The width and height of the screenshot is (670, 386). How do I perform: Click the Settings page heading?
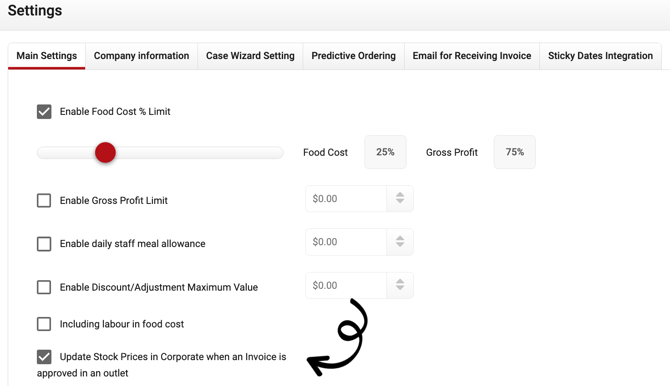click(35, 10)
